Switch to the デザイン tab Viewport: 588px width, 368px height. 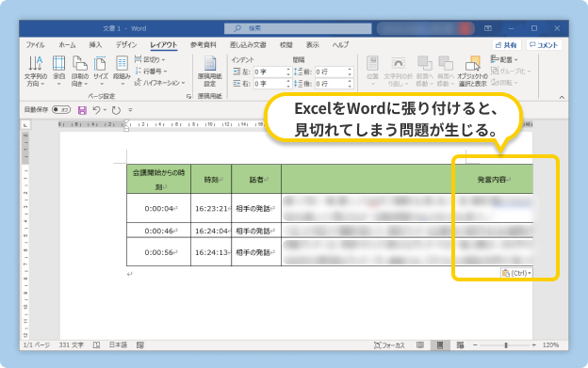(126, 45)
